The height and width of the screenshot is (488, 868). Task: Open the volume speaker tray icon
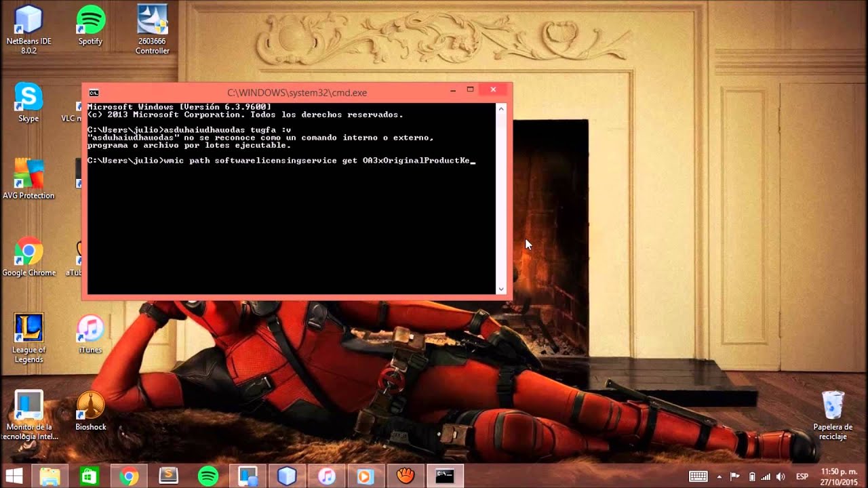tap(780, 476)
